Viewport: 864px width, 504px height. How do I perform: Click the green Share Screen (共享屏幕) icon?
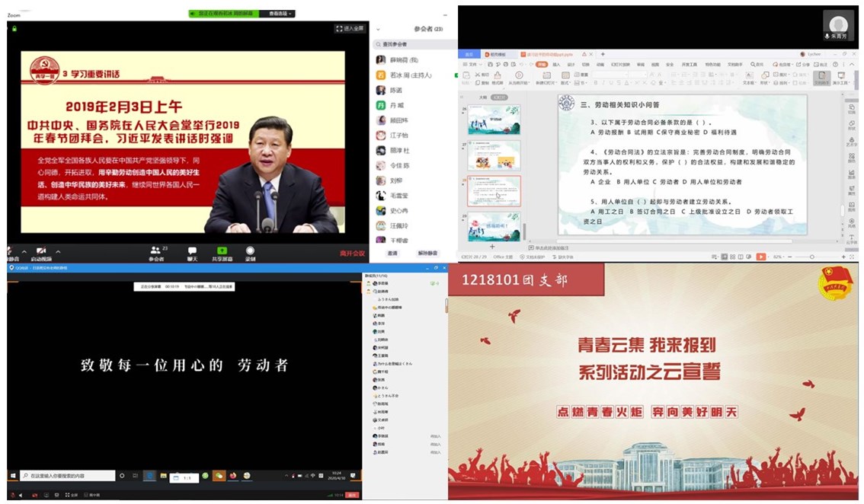coord(222,251)
